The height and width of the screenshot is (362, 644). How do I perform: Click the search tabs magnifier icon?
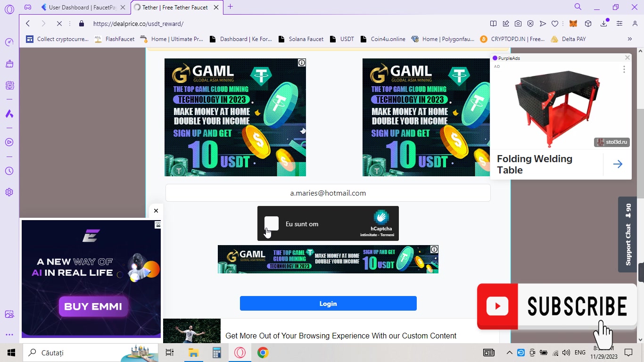pyautogui.click(x=578, y=7)
